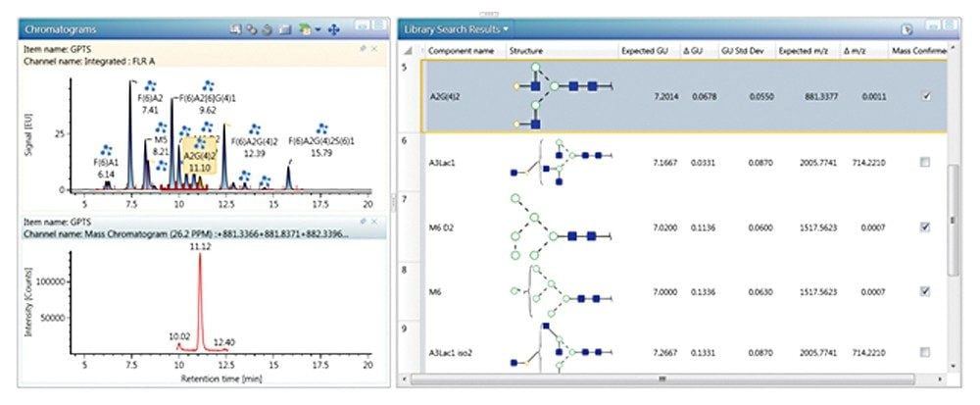Click the scroll up arrow of results table
The width and height of the screenshot is (980, 405).
tap(953, 47)
